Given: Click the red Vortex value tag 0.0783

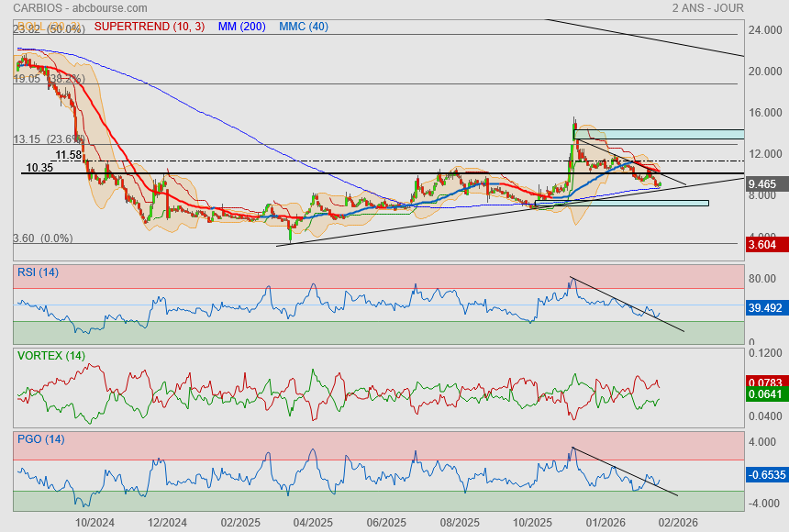Looking at the screenshot, I should tap(763, 382).
